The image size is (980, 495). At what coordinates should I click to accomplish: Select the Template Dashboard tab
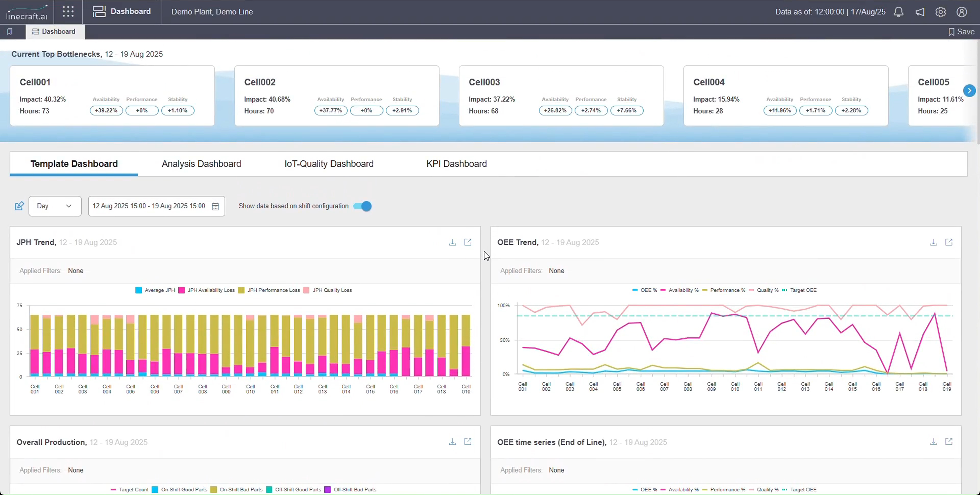pyautogui.click(x=74, y=164)
